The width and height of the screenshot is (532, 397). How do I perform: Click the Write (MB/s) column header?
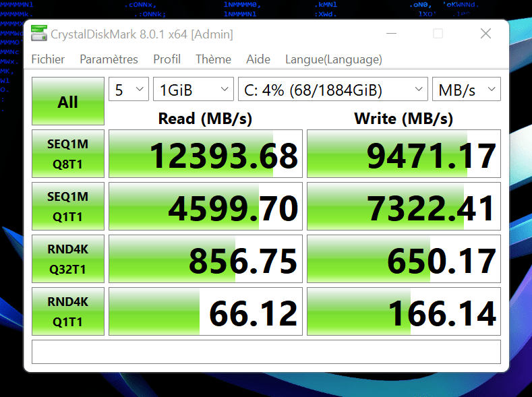click(404, 119)
